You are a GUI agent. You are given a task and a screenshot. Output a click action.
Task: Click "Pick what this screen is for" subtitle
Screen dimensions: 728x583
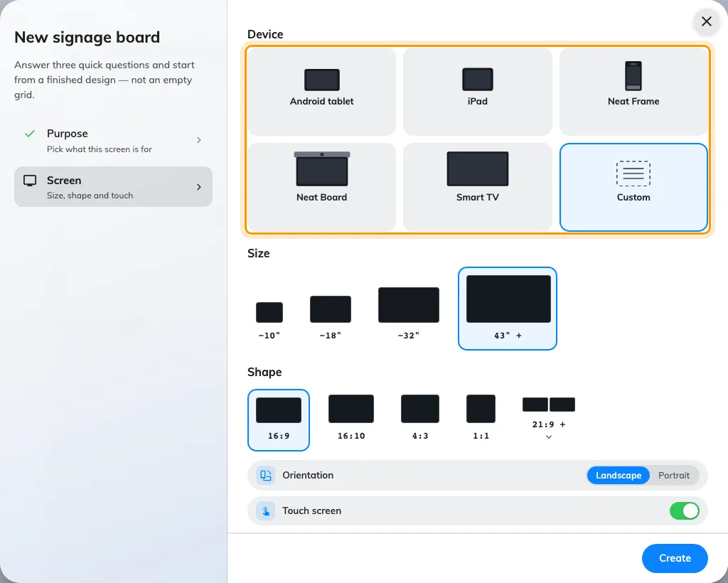click(x=100, y=149)
